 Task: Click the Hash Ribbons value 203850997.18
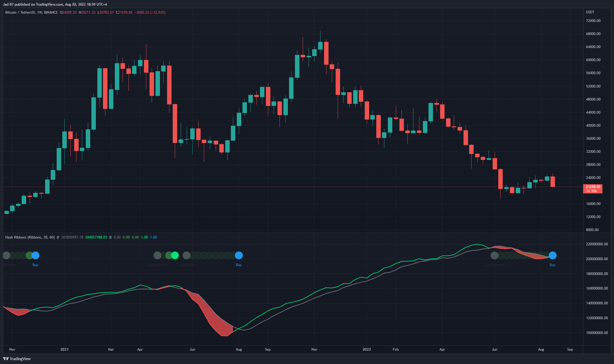coord(72,237)
